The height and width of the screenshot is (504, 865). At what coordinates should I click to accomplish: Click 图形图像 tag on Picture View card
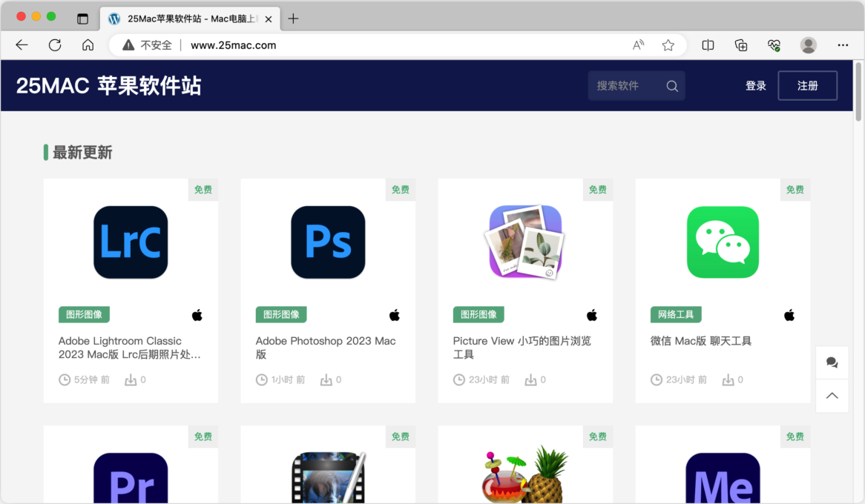tap(478, 314)
